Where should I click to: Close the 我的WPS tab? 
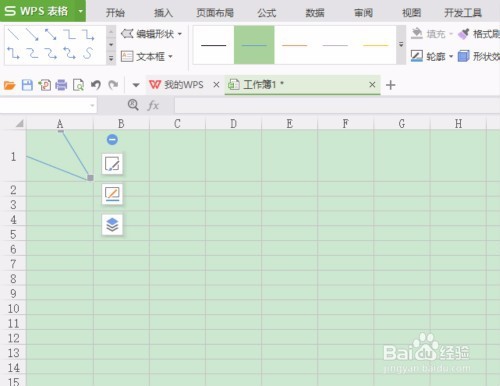point(216,85)
